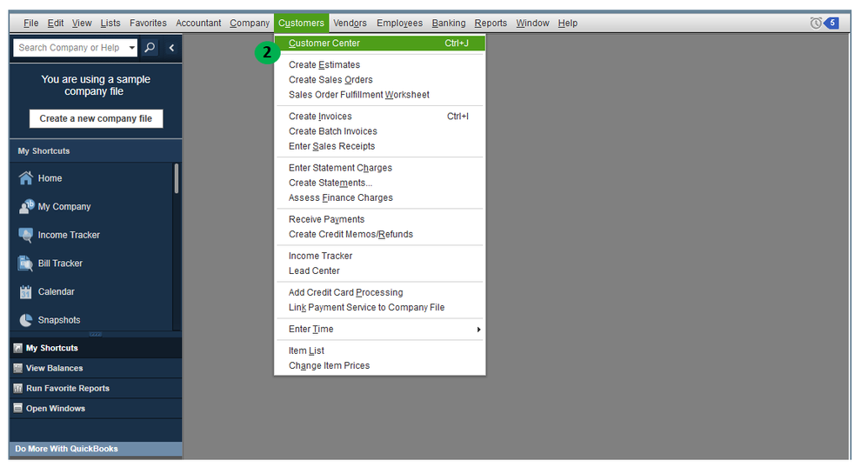
Task: Open the Favorites menu
Action: click(x=148, y=23)
